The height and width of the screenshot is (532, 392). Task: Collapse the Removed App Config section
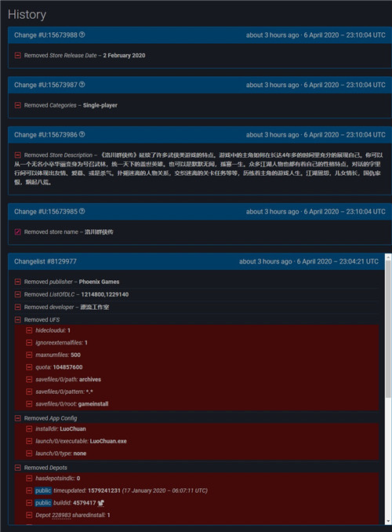coord(17,418)
